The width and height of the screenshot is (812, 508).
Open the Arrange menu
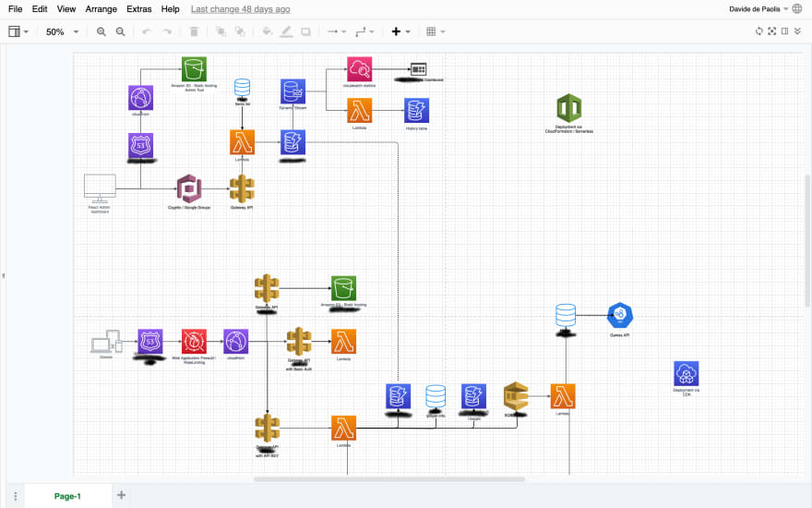(x=101, y=9)
